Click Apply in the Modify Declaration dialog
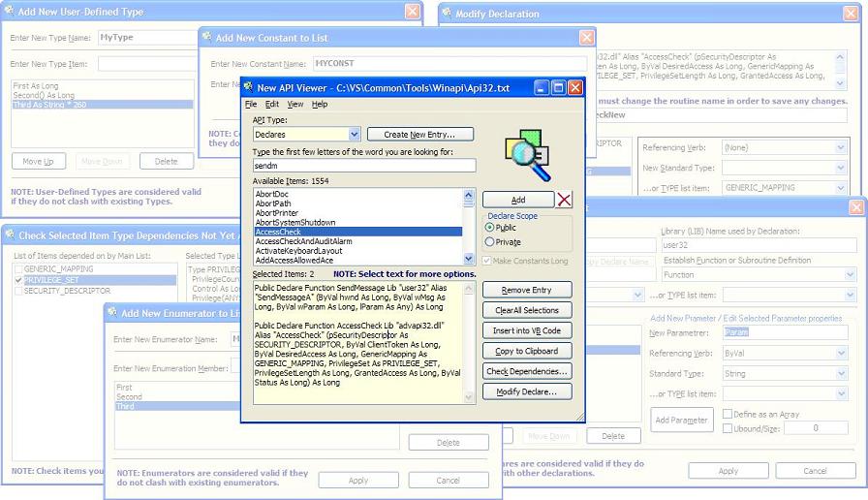The width and height of the screenshot is (868, 500). coord(728,471)
